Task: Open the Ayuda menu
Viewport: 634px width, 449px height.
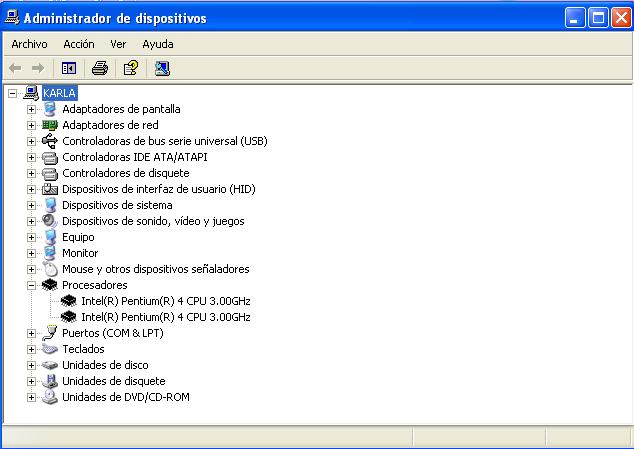Action: [157, 44]
